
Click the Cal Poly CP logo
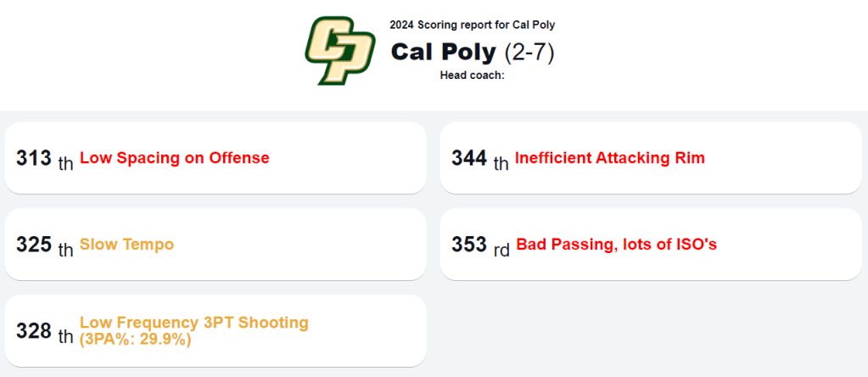click(339, 52)
